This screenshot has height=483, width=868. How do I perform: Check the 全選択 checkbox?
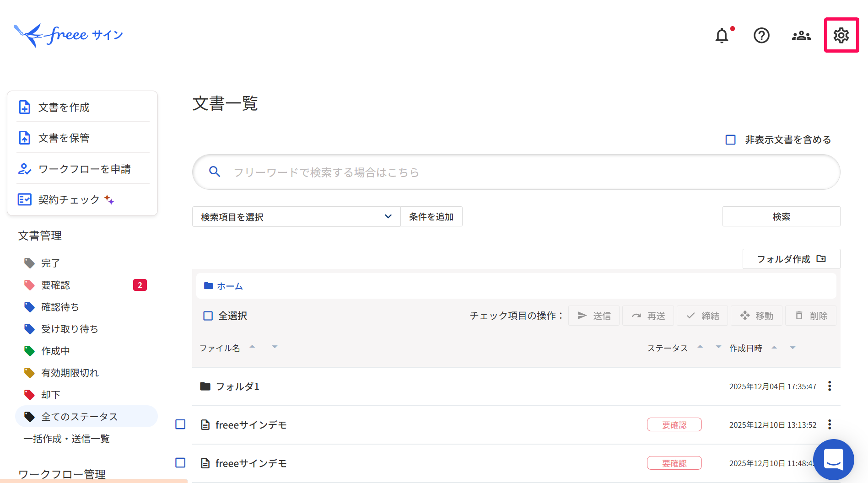tap(208, 316)
